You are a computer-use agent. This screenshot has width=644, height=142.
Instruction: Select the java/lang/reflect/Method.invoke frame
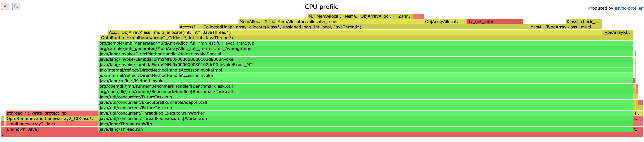pos(366,81)
